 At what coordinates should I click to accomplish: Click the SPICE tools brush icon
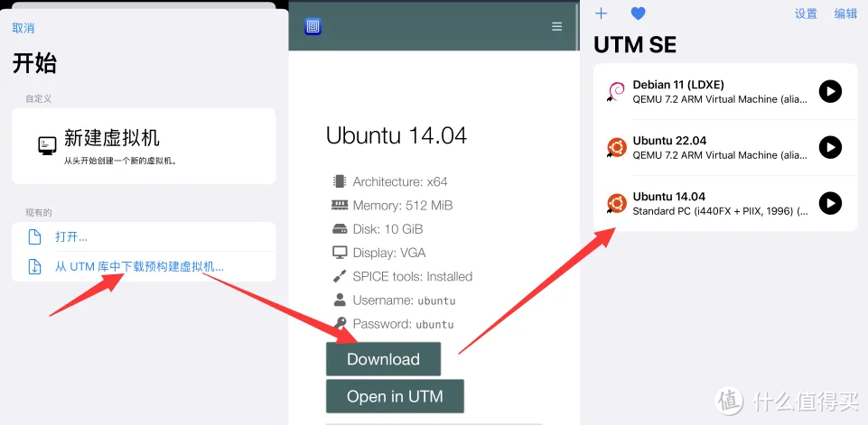[x=340, y=276]
